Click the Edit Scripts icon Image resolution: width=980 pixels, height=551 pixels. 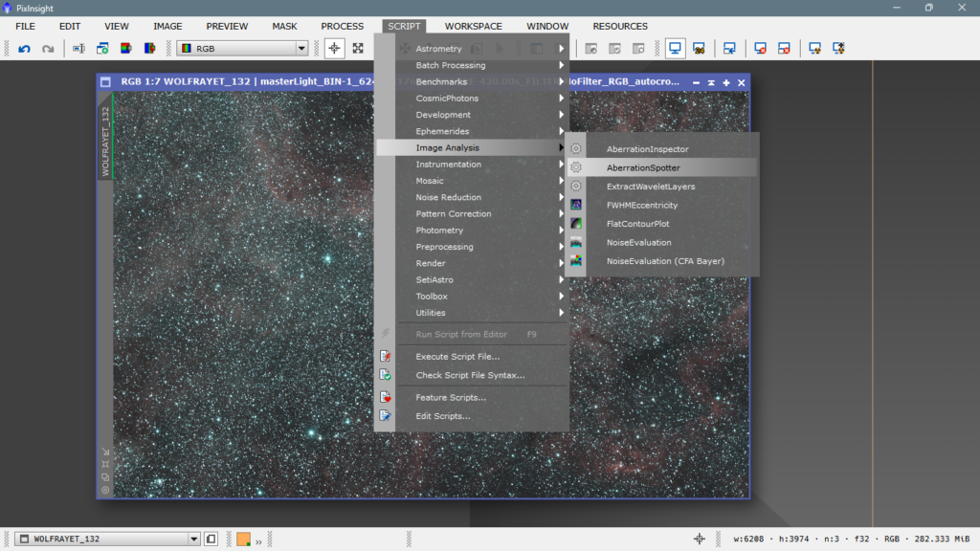click(385, 416)
